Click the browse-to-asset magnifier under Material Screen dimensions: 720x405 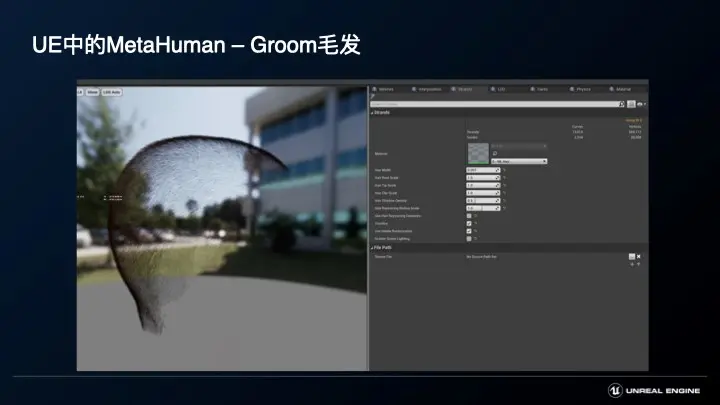point(495,153)
